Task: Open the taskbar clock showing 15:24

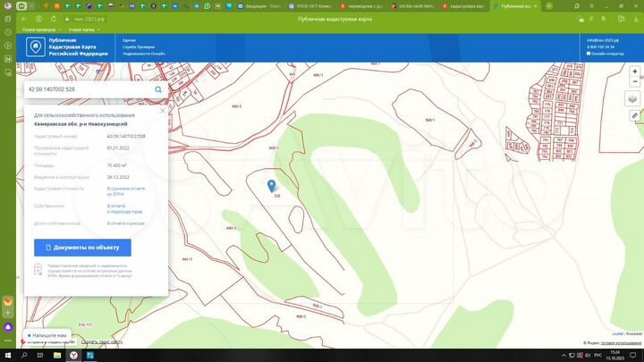Action: point(614,355)
